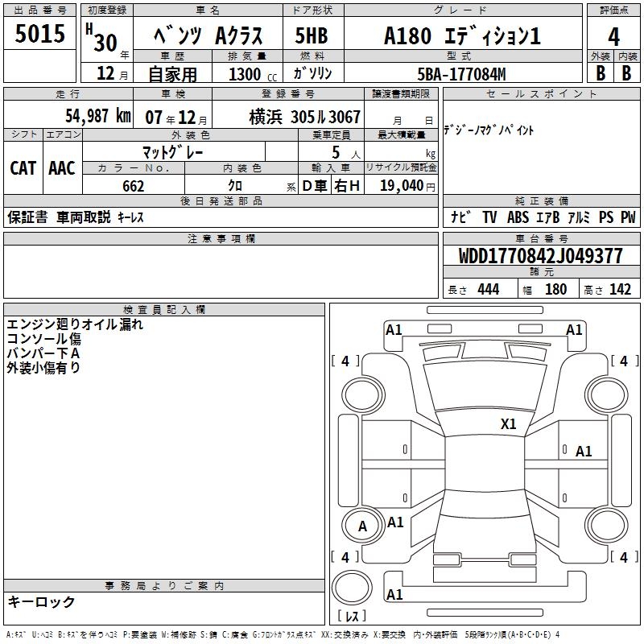This screenshot has height=644, width=644.
Task: Click PW equipment item
Action: pos(628,217)
